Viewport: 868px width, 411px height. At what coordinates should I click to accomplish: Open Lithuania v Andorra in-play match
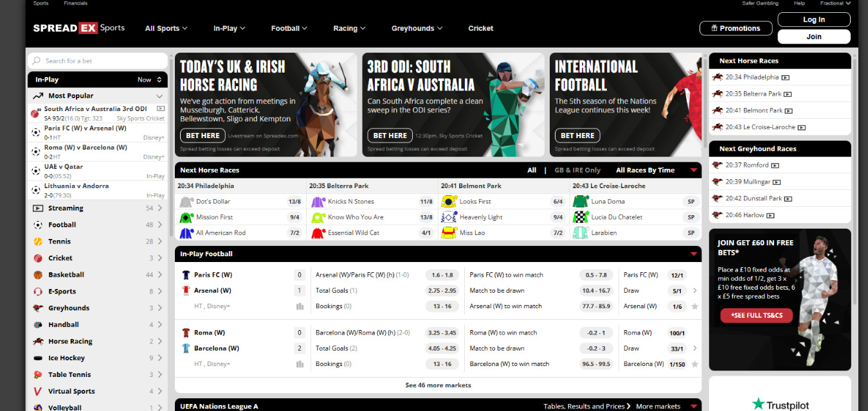tap(98, 190)
